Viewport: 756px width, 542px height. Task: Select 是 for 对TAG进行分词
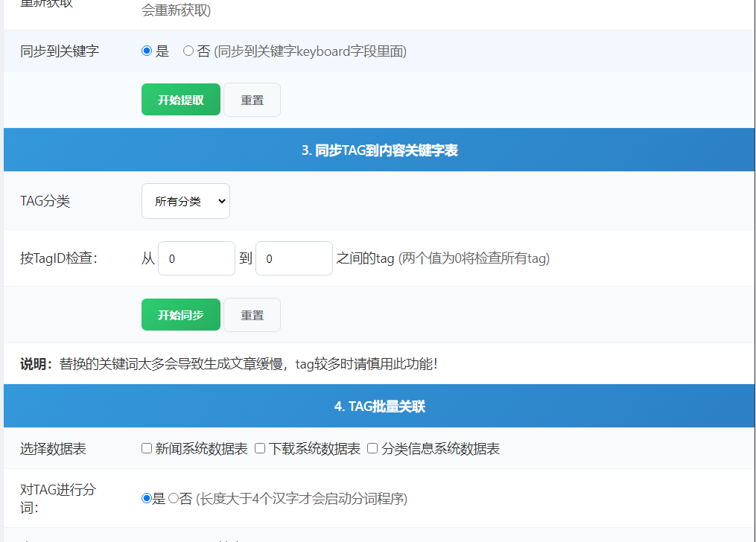pos(146,499)
